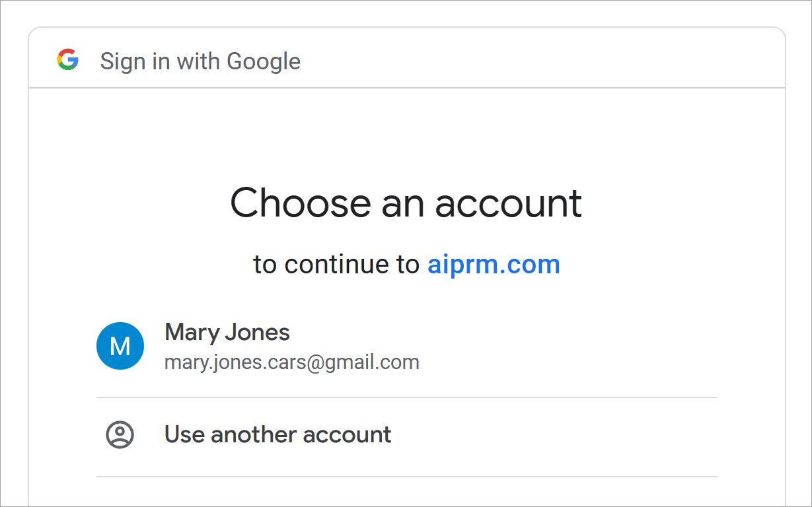
Task: Click the divider line below "Use another account"
Action: (406, 476)
